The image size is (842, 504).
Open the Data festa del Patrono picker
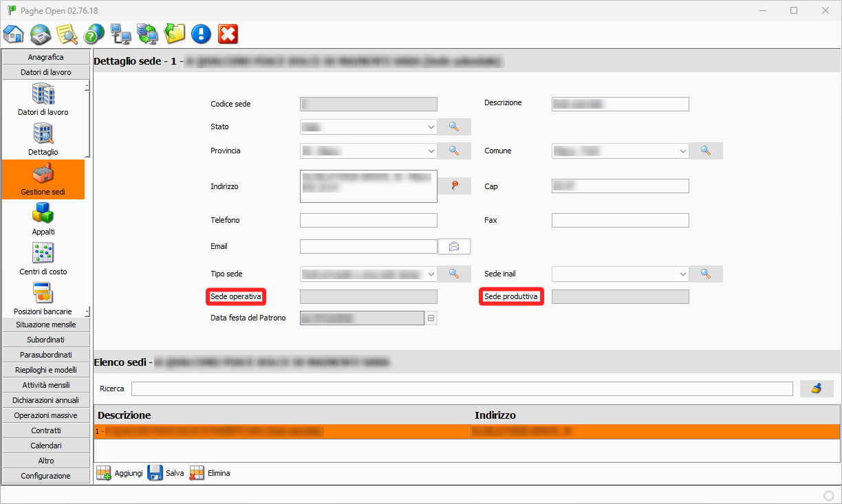tap(431, 318)
